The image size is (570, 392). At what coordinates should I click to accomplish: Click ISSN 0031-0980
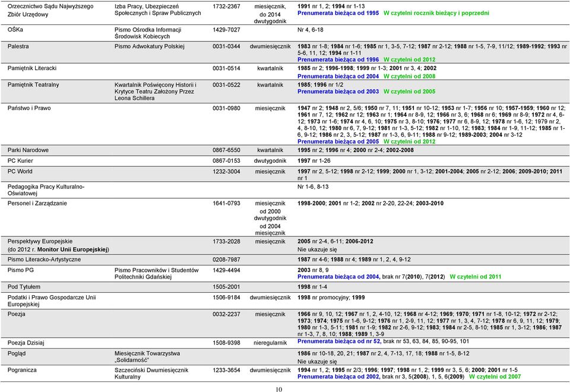point(226,108)
